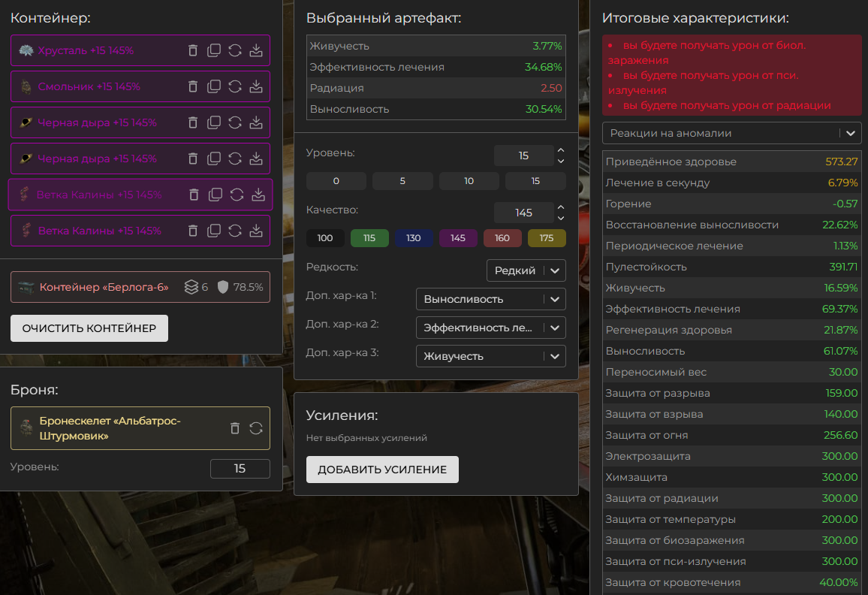Duplicate the Смольник artifact via copy icon
Screen dimensions: 868x595
pyautogui.click(x=214, y=86)
